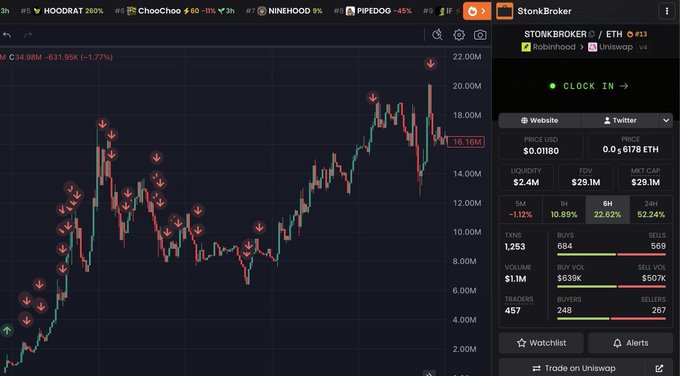
Task: Click the VOLUME value $1.1M
Action: (x=515, y=279)
